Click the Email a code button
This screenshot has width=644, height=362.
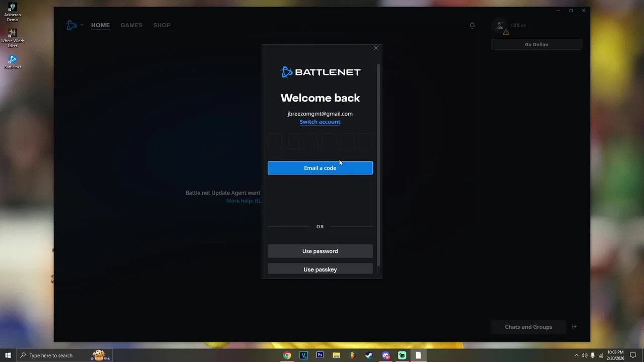click(x=320, y=168)
